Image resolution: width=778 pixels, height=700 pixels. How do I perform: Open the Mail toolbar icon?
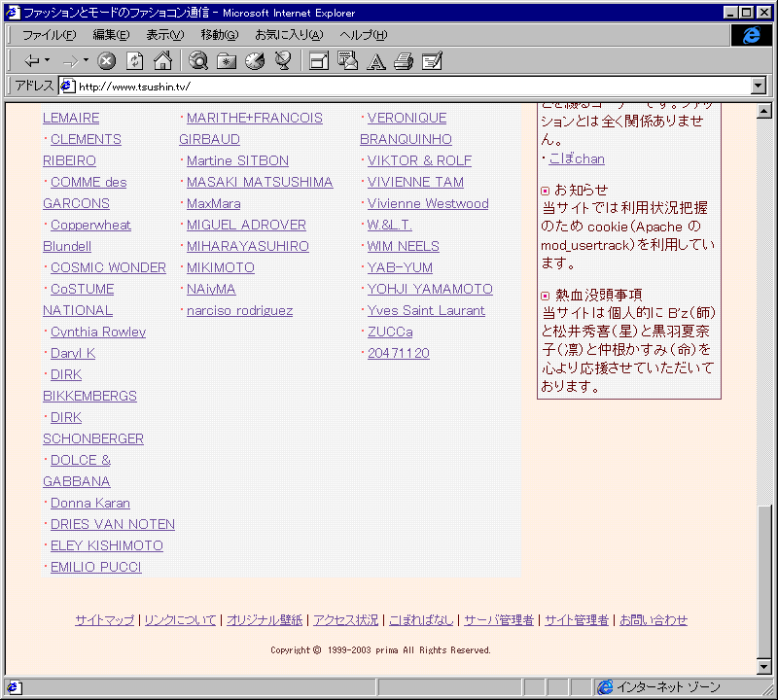(347, 61)
